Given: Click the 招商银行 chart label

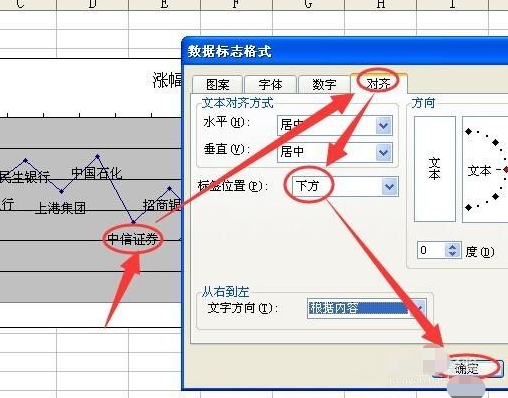Looking at the screenshot, I should [x=162, y=205].
